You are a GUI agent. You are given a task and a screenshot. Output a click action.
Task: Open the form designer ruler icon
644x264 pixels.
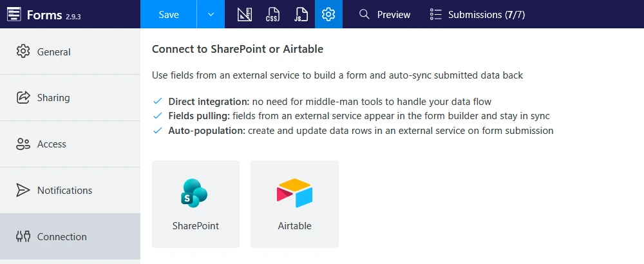pos(244,14)
